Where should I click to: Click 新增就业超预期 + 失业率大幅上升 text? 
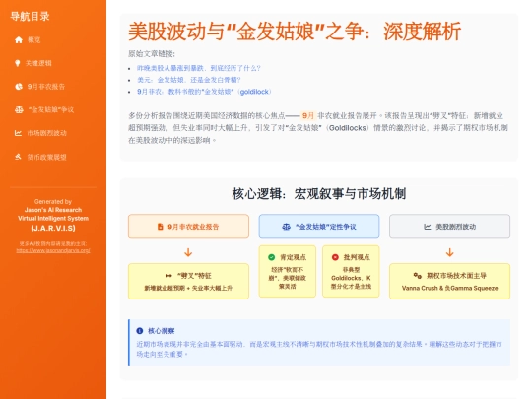point(188,288)
